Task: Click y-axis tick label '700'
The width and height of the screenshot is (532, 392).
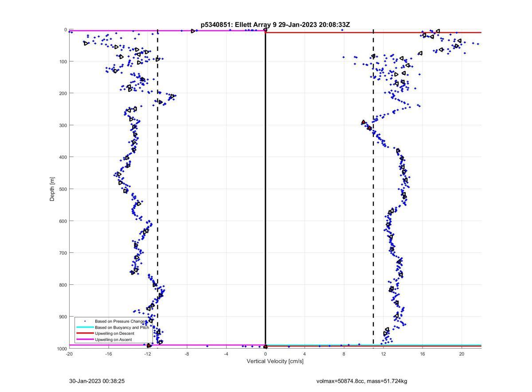Action: pos(63,253)
